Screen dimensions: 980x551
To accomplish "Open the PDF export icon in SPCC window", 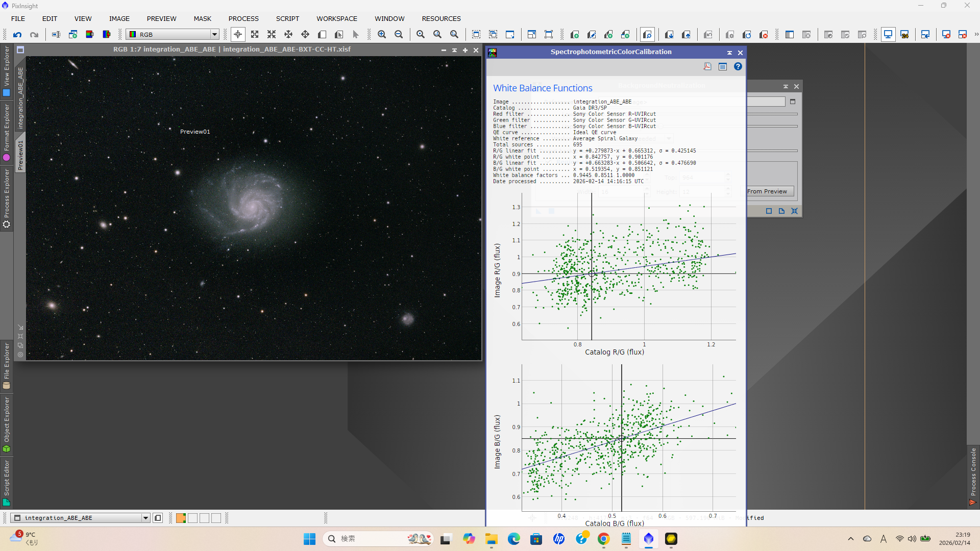I will click(x=707, y=67).
